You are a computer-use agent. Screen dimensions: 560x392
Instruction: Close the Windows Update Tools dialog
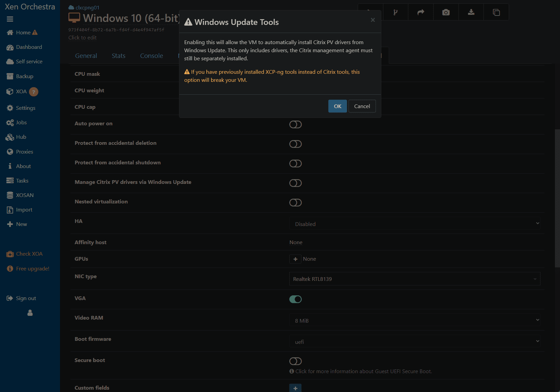click(373, 20)
